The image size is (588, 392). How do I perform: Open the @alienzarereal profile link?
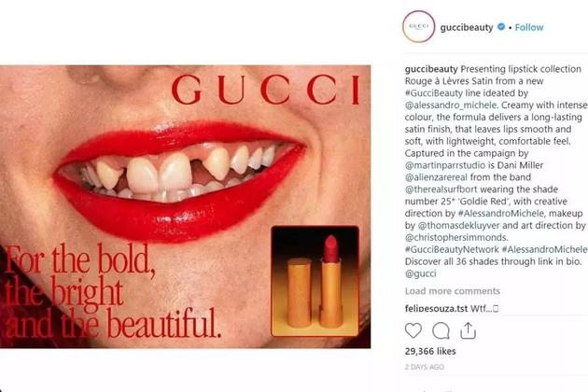click(x=436, y=177)
